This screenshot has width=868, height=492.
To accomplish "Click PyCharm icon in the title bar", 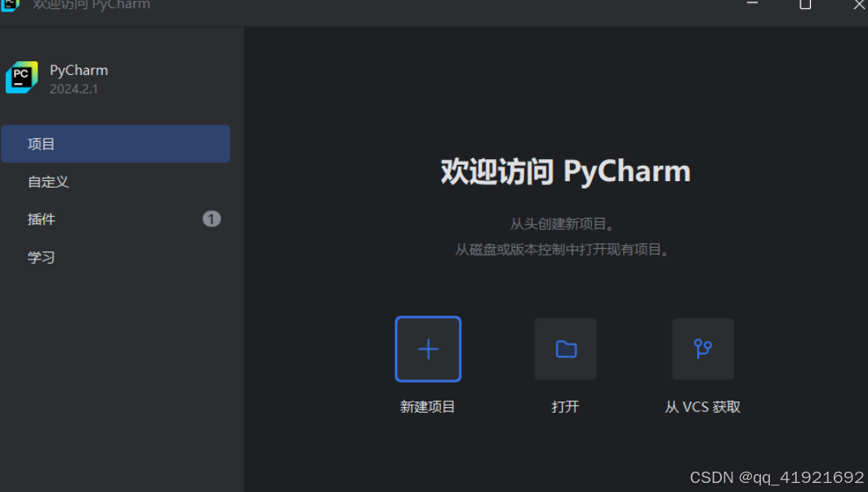I will [10, 5].
